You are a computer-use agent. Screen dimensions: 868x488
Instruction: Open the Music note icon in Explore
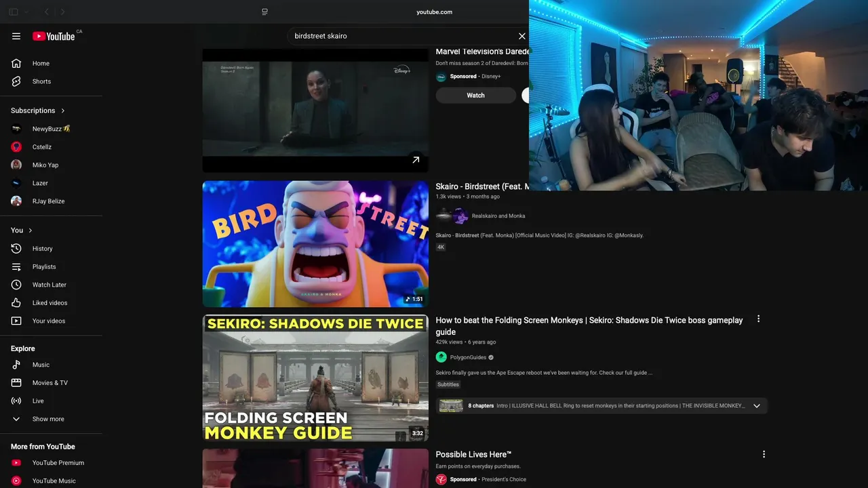(x=16, y=365)
